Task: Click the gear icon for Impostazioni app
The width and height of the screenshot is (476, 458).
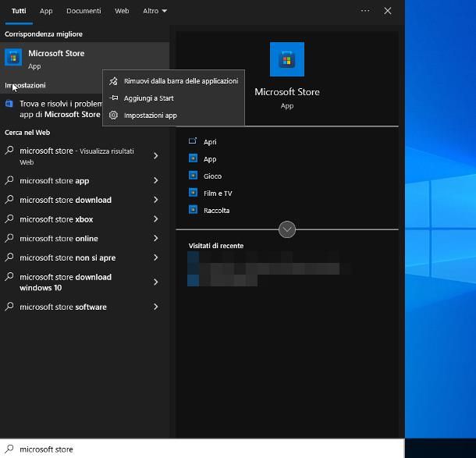Action: tap(113, 115)
